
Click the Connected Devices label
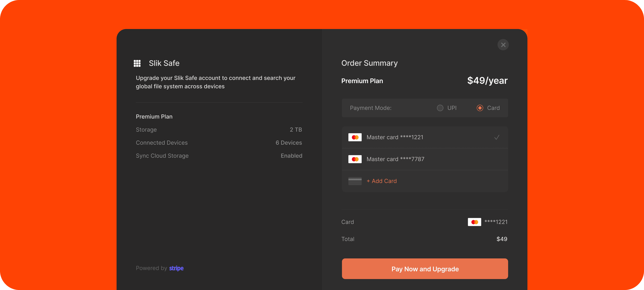pyautogui.click(x=161, y=143)
